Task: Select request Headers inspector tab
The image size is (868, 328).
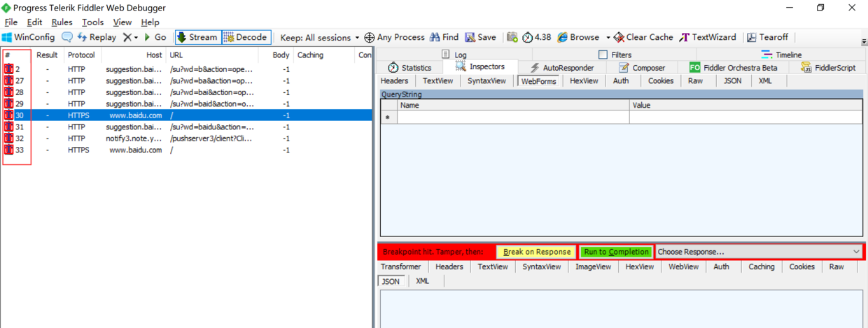Action: tap(394, 81)
